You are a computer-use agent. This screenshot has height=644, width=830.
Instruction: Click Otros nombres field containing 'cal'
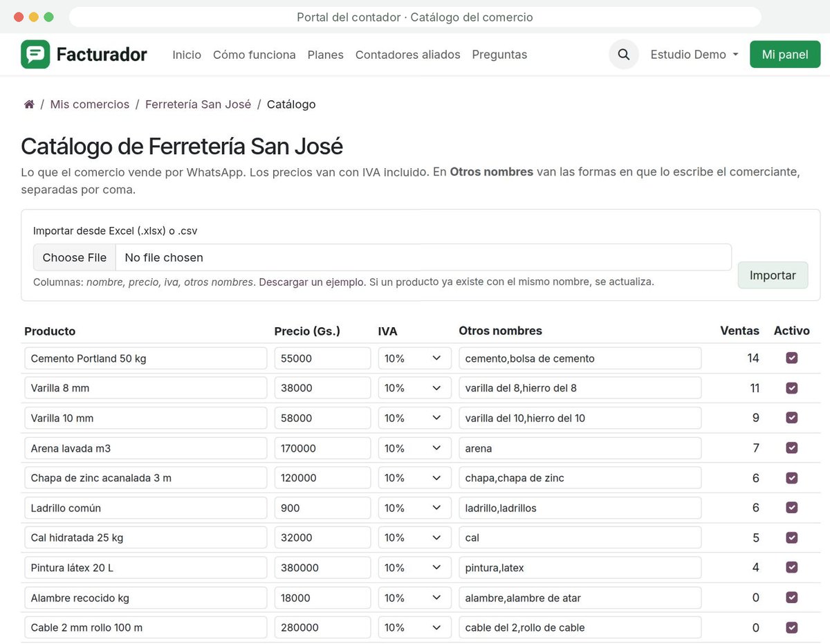point(580,537)
